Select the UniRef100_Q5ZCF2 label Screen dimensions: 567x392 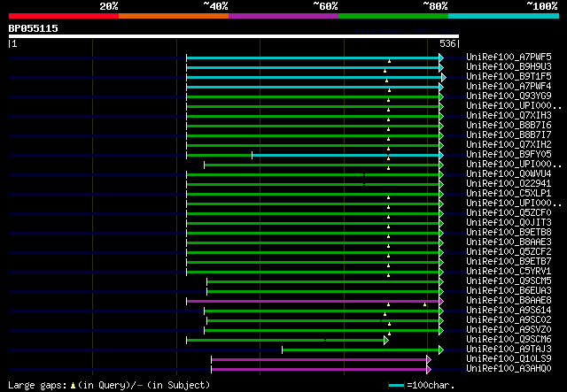tap(509, 252)
